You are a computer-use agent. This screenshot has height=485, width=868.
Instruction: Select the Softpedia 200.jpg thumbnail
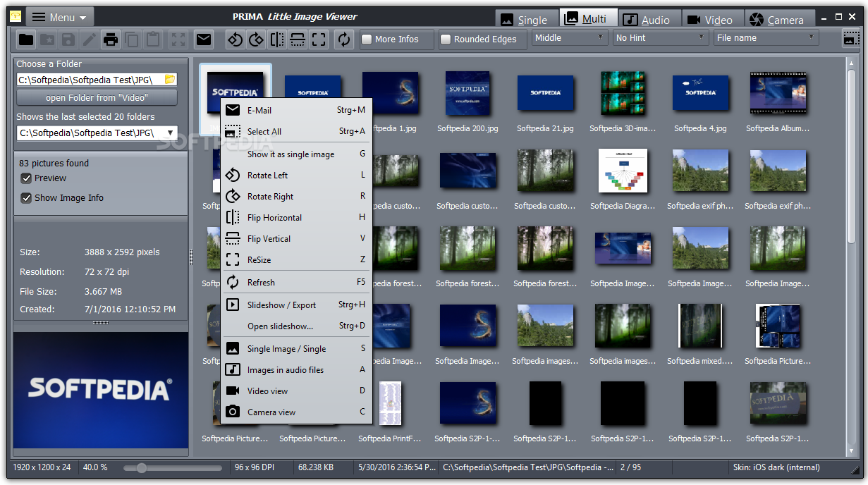[x=467, y=93]
